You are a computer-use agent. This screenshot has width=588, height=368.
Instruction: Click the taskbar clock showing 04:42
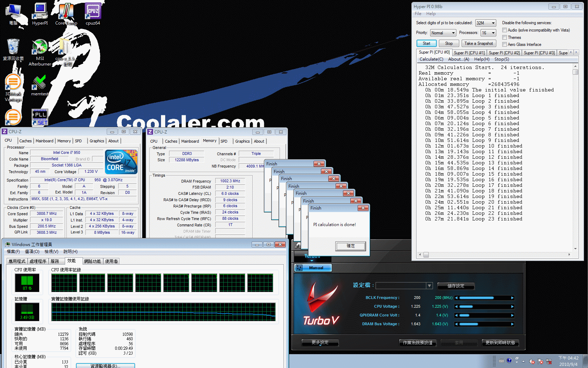click(x=568, y=361)
